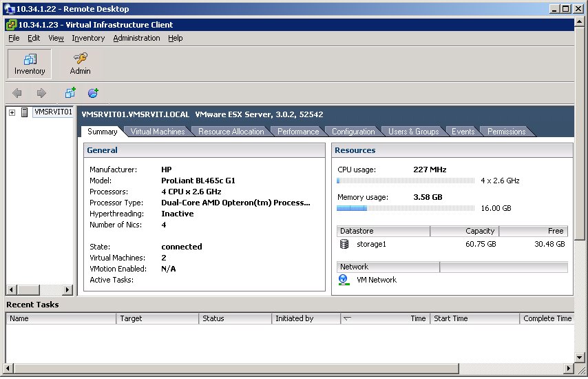Switch to the Performance tab
Viewport: 588px width, 379px height.
(298, 132)
